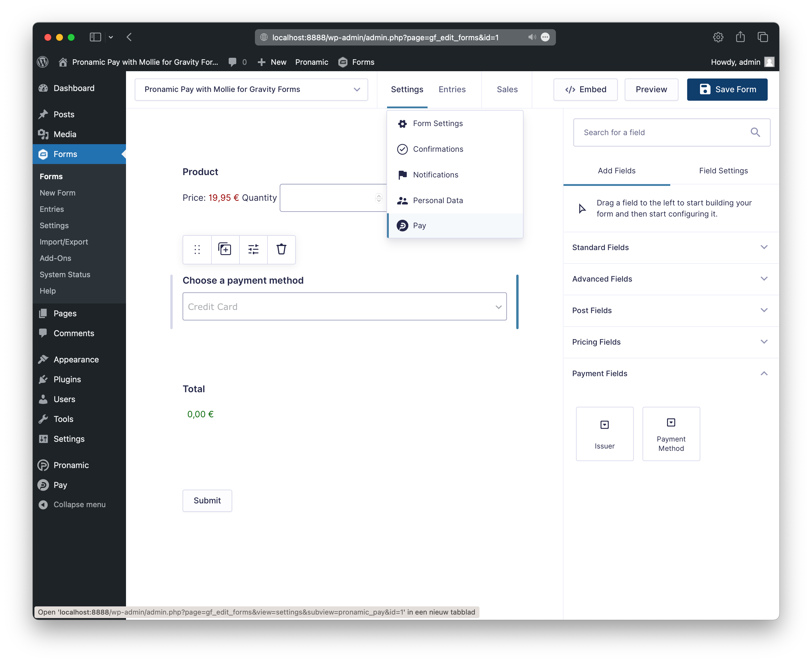Click the Quantity stepper arrows
This screenshot has height=663, width=812.
(x=378, y=198)
